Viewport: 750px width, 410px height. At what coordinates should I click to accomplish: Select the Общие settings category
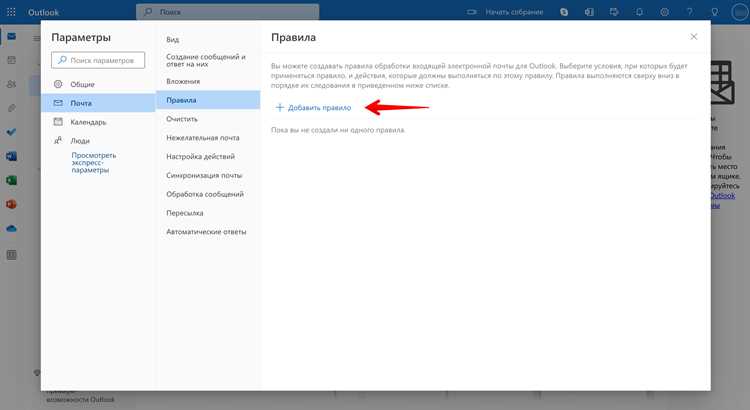pyautogui.click(x=98, y=84)
